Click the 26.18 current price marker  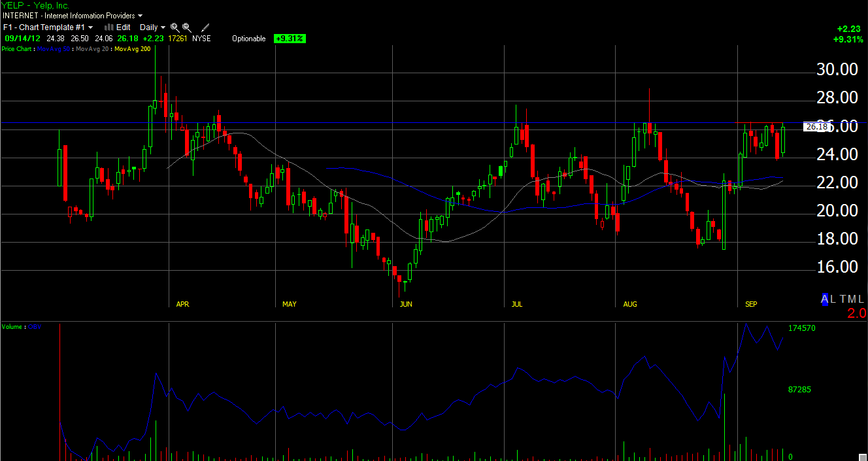coord(816,127)
